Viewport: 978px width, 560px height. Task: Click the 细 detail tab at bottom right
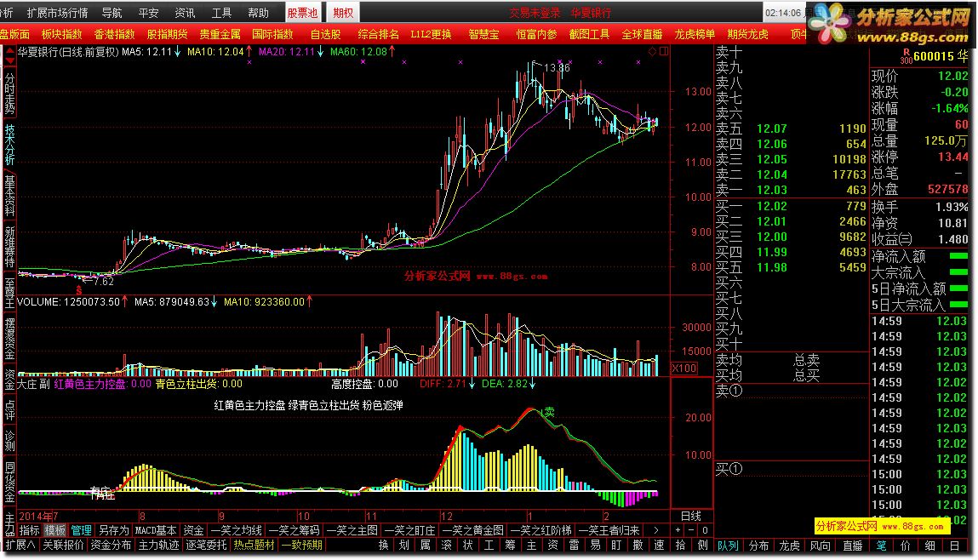[x=930, y=546]
